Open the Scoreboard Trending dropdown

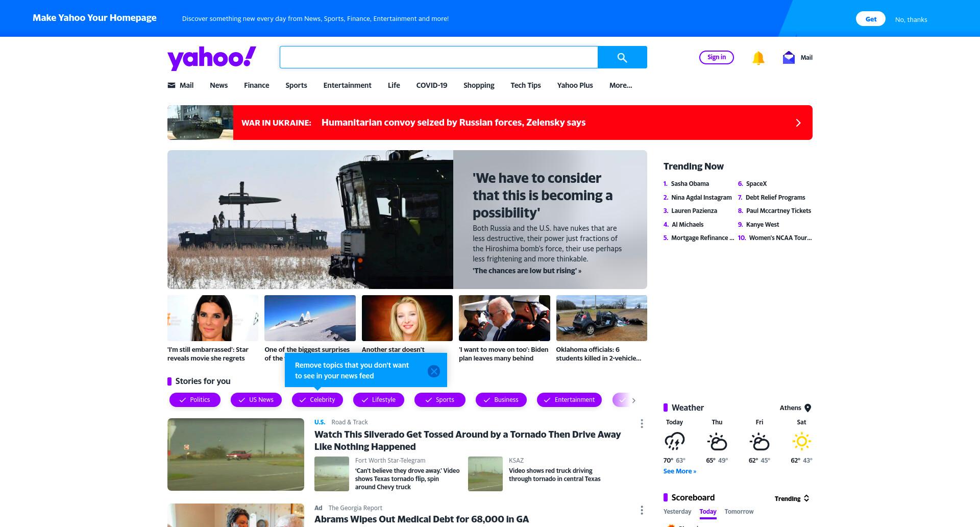(x=792, y=498)
